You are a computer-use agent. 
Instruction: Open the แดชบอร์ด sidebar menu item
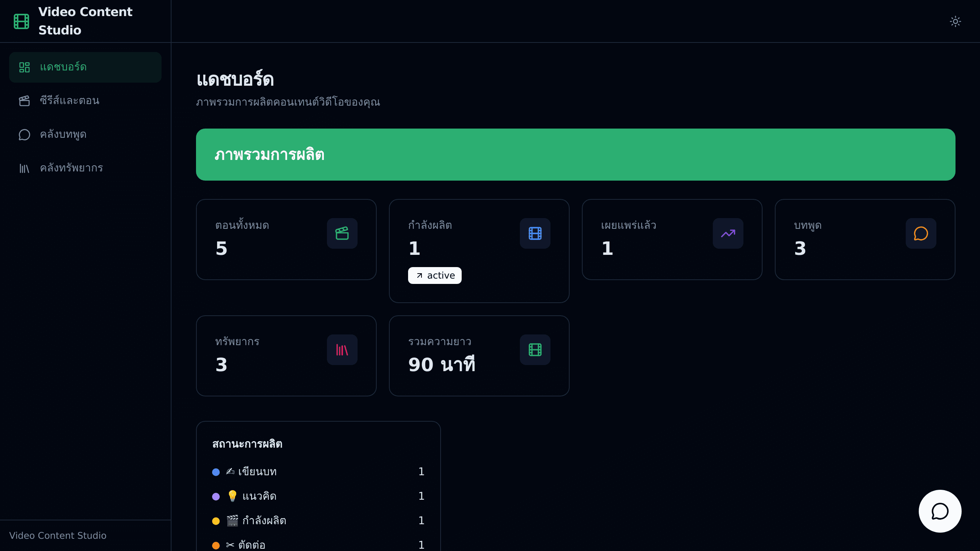click(x=85, y=67)
